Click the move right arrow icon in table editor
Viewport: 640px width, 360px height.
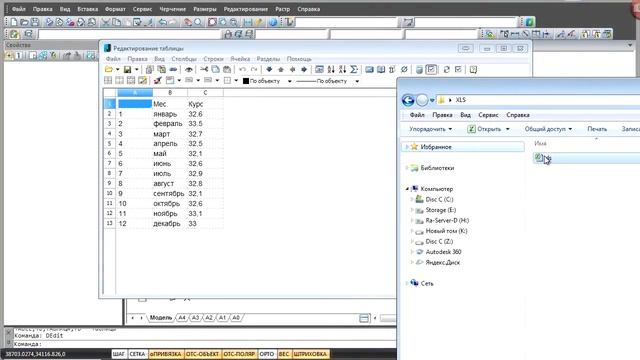pyautogui.click(x=304, y=70)
